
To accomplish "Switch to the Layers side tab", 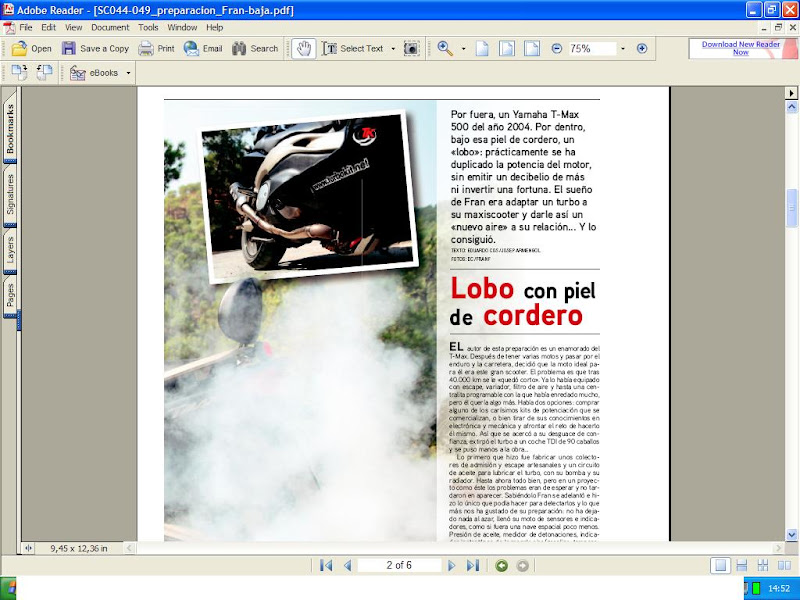I will [x=10, y=250].
